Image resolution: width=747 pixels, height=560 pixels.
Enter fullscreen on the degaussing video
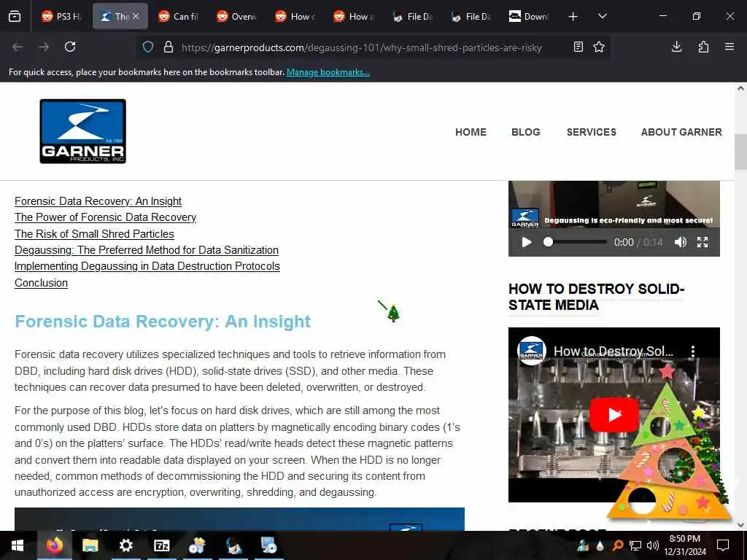(703, 242)
